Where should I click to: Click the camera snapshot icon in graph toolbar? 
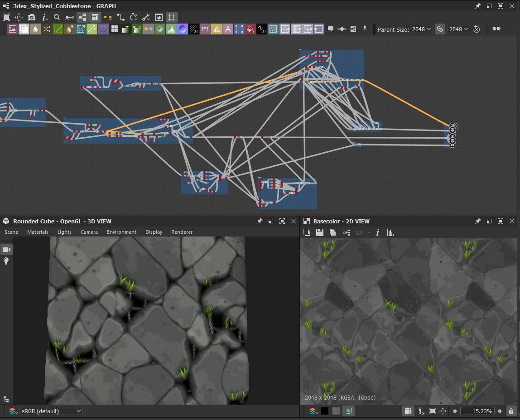pos(31,17)
